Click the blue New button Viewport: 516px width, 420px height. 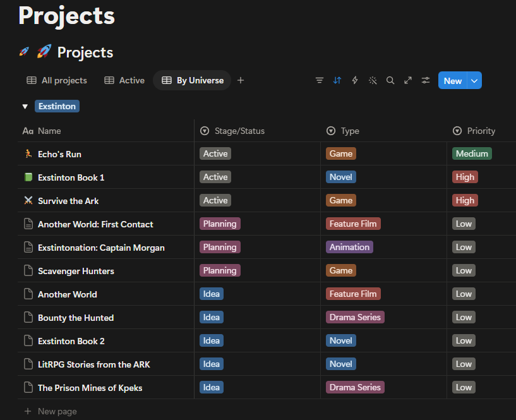[x=452, y=81]
